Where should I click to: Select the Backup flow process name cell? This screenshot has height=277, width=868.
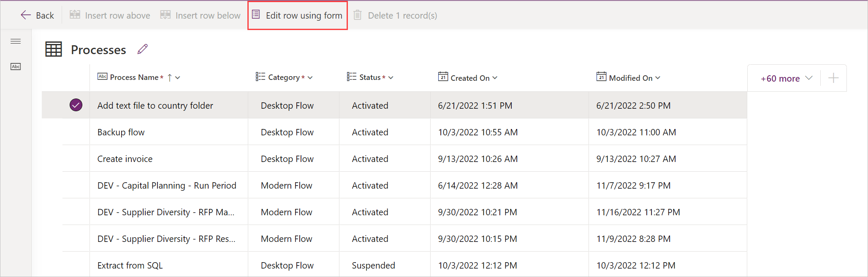pos(121,132)
